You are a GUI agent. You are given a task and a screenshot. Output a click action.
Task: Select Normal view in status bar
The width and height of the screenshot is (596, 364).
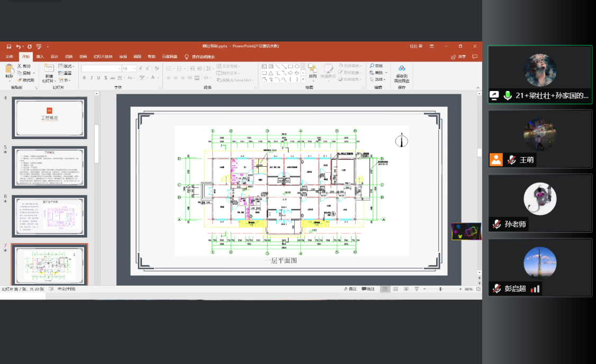click(x=385, y=289)
